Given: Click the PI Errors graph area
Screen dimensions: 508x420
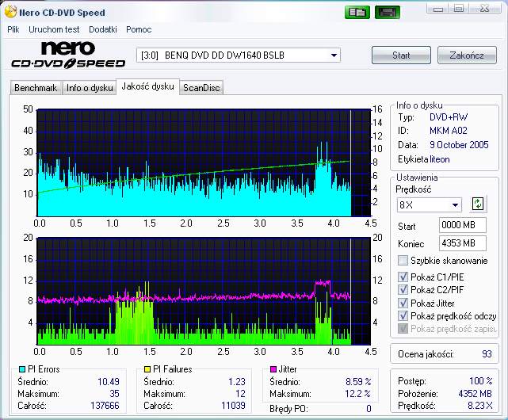Looking at the screenshot, I should coord(204,162).
